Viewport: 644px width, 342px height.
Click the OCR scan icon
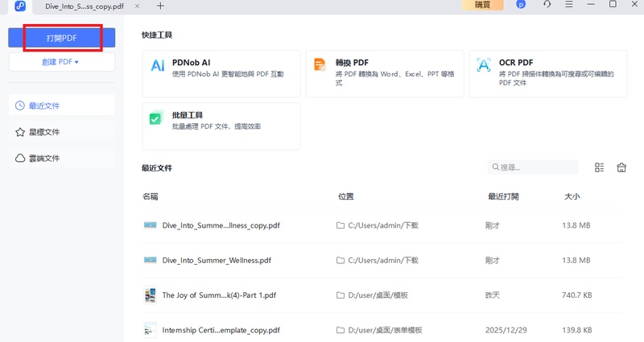(x=484, y=65)
